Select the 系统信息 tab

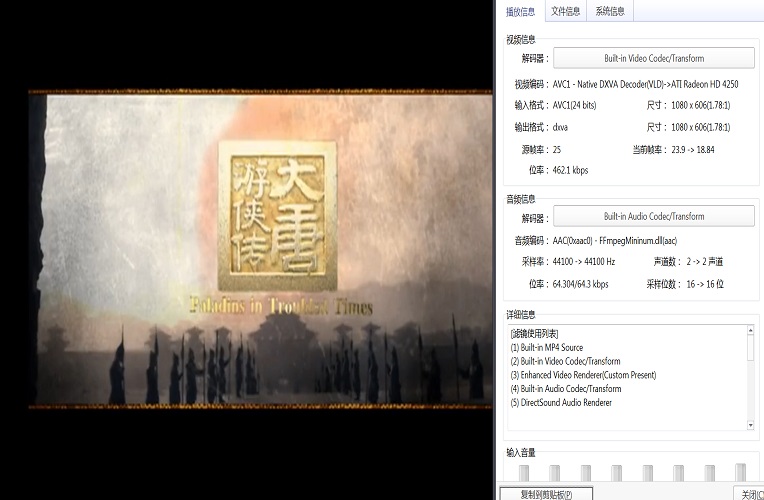(x=609, y=12)
